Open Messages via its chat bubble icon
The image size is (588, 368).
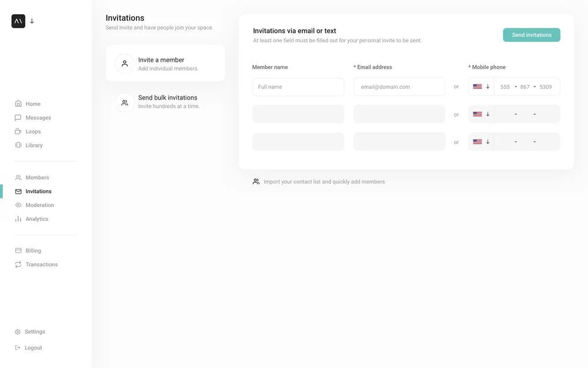pos(18,117)
